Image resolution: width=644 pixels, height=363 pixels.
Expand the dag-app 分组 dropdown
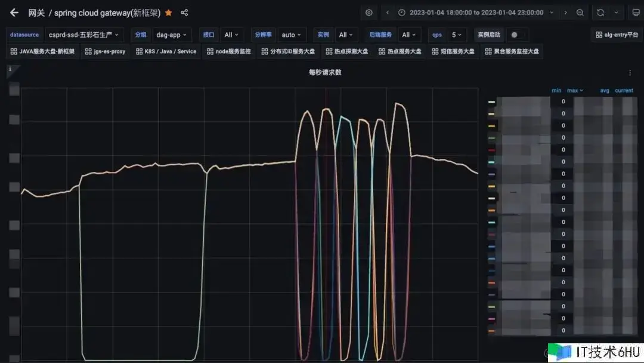tap(171, 35)
